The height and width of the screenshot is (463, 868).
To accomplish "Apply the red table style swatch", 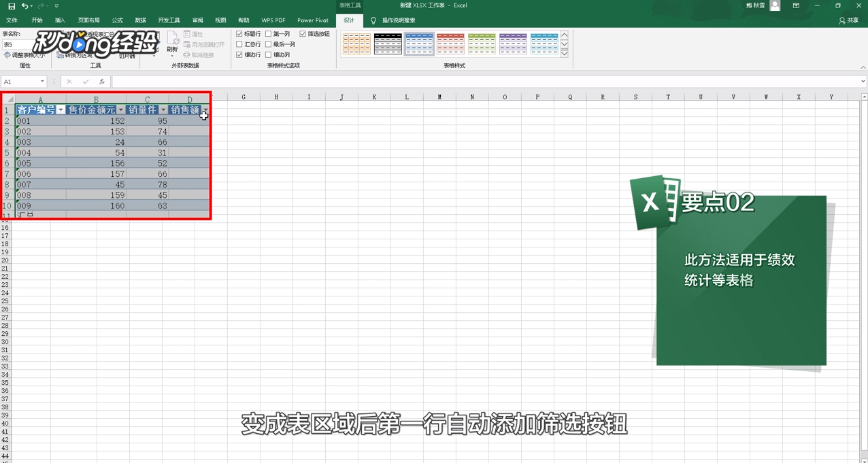I will click(x=450, y=44).
